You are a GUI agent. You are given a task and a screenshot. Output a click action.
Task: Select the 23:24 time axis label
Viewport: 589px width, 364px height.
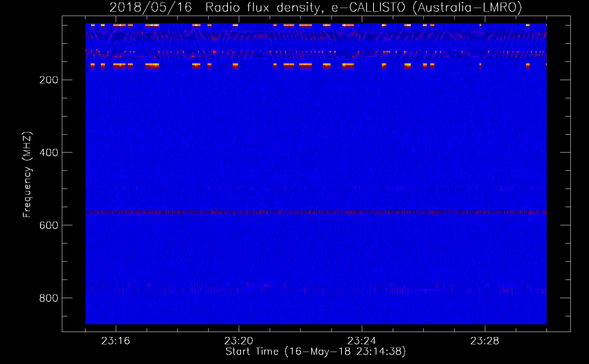click(x=361, y=341)
